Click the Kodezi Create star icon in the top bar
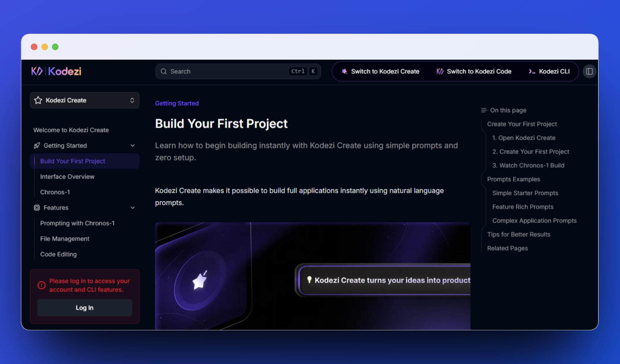Image resolution: width=620 pixels, height=364 pixels. (x=344, y=71)
